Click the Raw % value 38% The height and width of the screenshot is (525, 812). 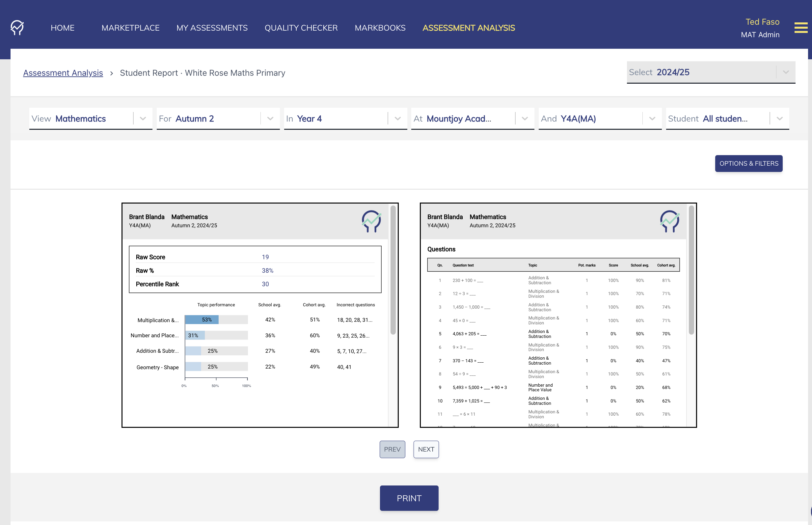pos(267,271)
